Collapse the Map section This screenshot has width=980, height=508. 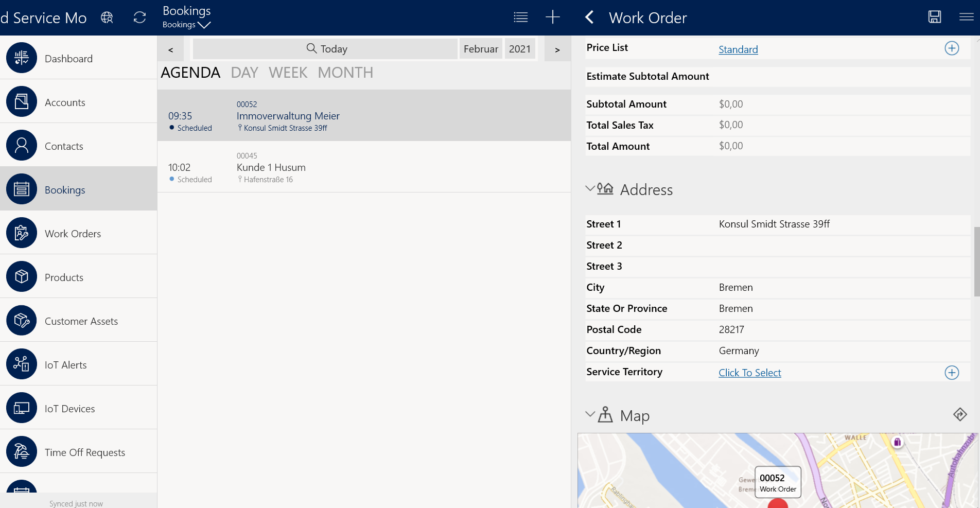[x=590, y=414]
